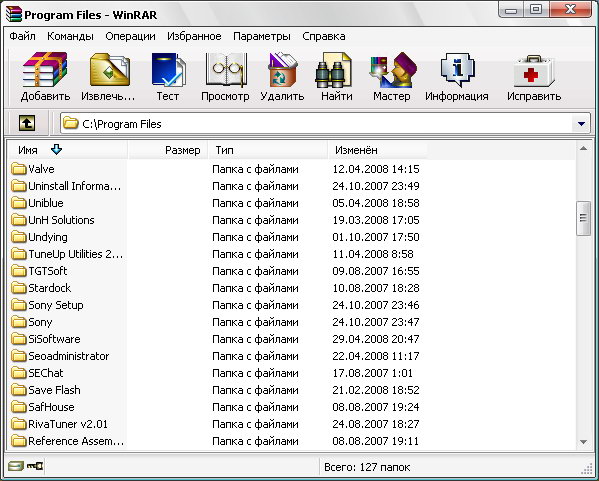Select the Reference Assem... folder name
The width and height of the screenshot is (599, 481).
76,441
